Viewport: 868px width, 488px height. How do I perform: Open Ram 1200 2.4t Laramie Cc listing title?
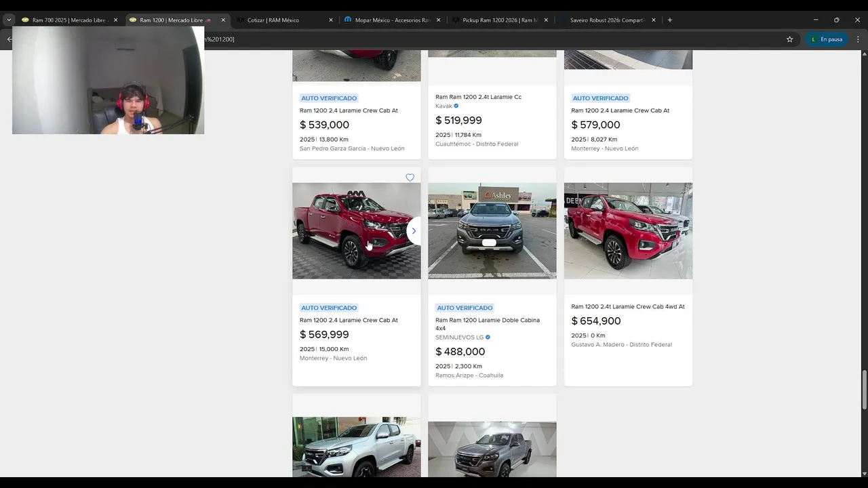tap(478, 97)
